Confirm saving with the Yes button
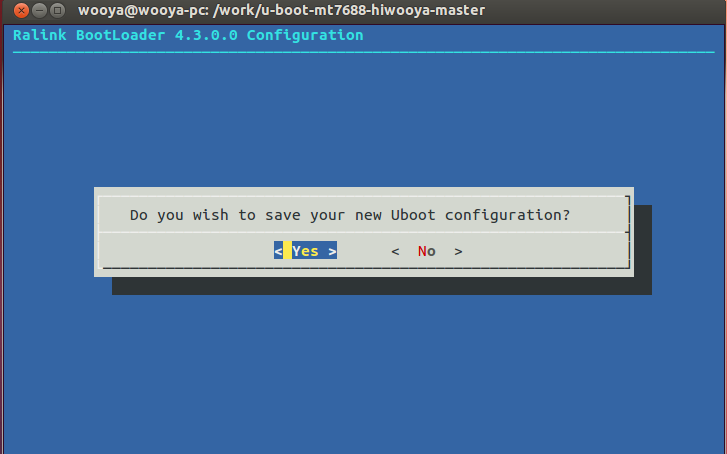 [305, 251]
